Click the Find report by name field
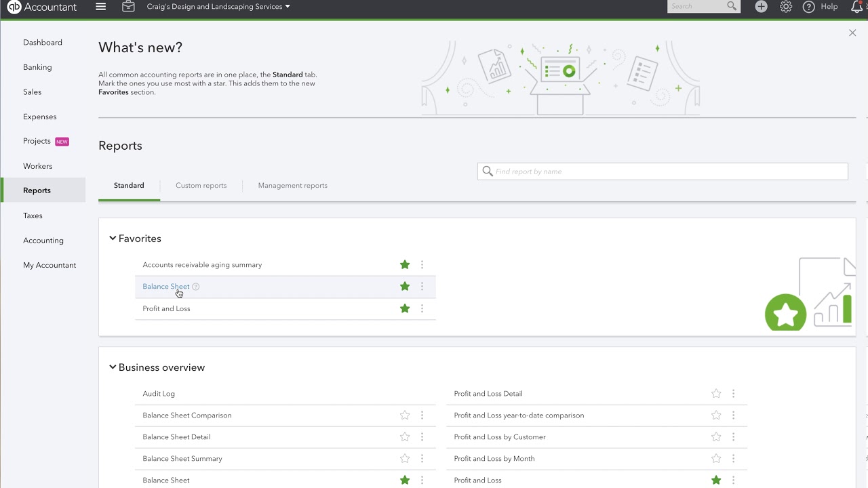Image resolution: width=868 pixels, height=488 pixels. tap(663, 171)
